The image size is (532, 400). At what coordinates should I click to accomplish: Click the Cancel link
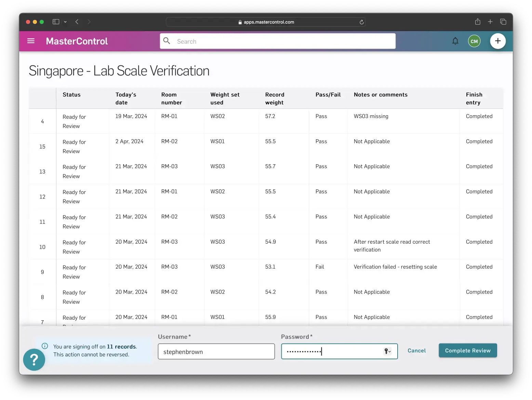(x=416, y=351)
